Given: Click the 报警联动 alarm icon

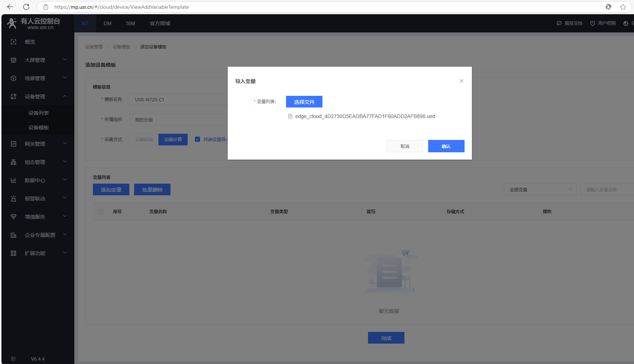Looking at the screenshot, I should point(13,199).
